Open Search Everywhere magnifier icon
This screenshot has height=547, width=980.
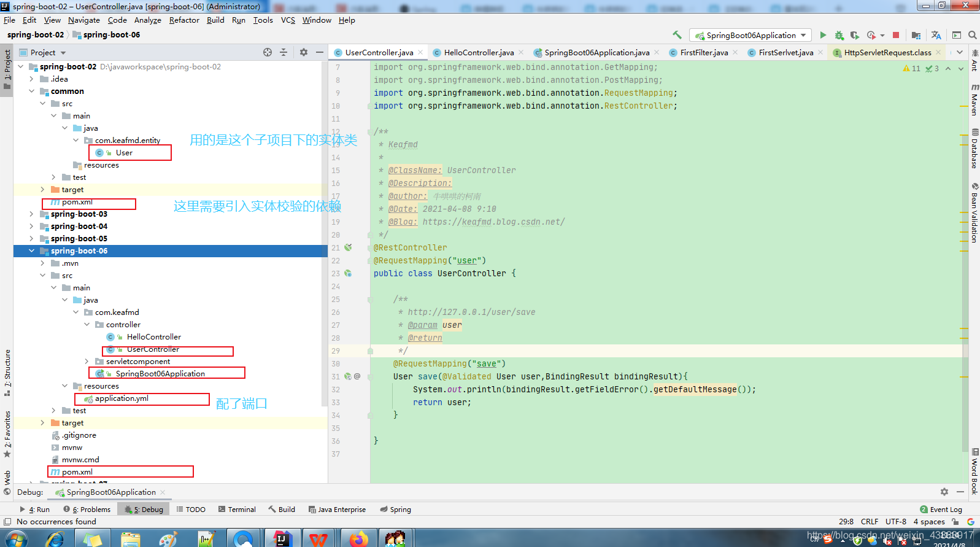[973, 36]
